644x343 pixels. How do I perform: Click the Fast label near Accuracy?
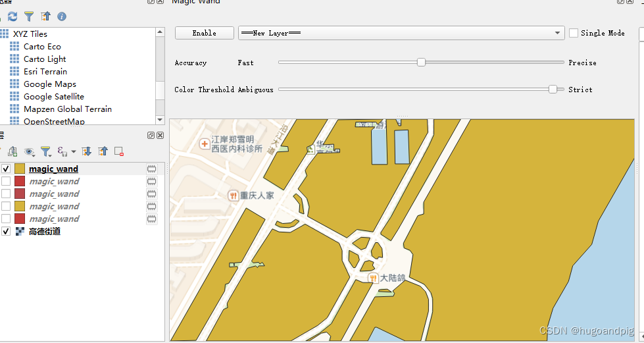[245, 63]
